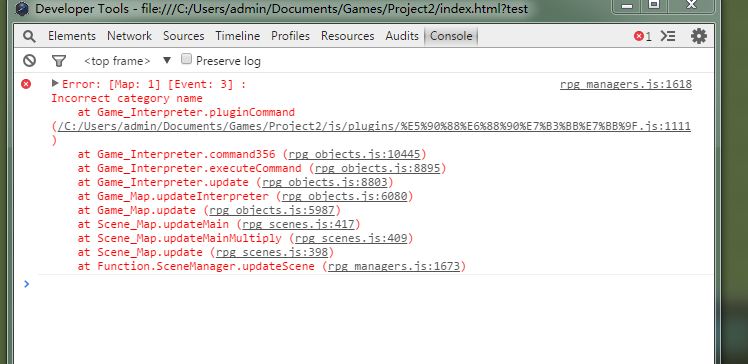Viewport: 748px width, 364px height.
Task: Switch to the Elements tab
Action: click(x=72, y=36)
